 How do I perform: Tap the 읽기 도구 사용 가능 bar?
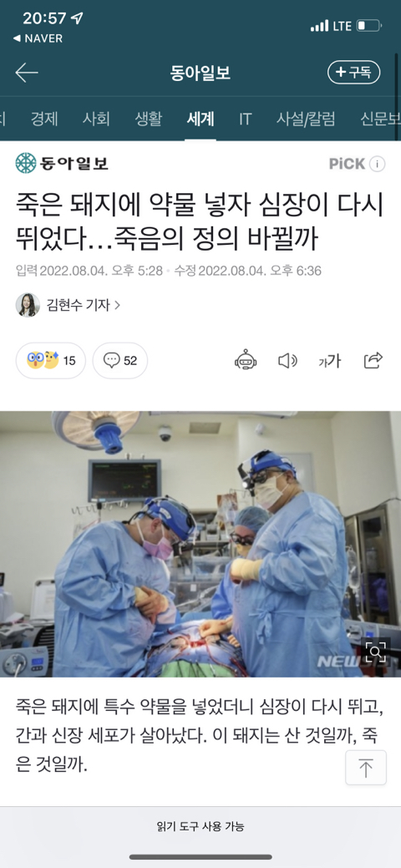coord(200,827)
